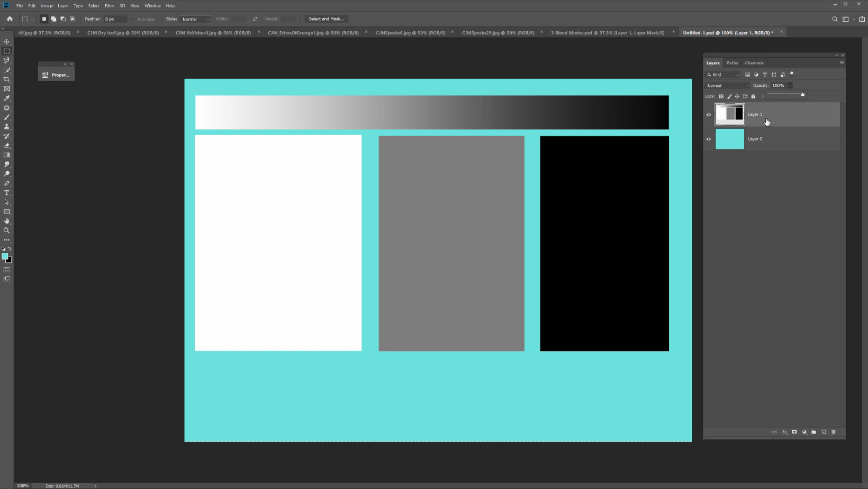Open the selection Style dropdown
The width and height of the screenshot is (868, 489).
click(195, 19)
